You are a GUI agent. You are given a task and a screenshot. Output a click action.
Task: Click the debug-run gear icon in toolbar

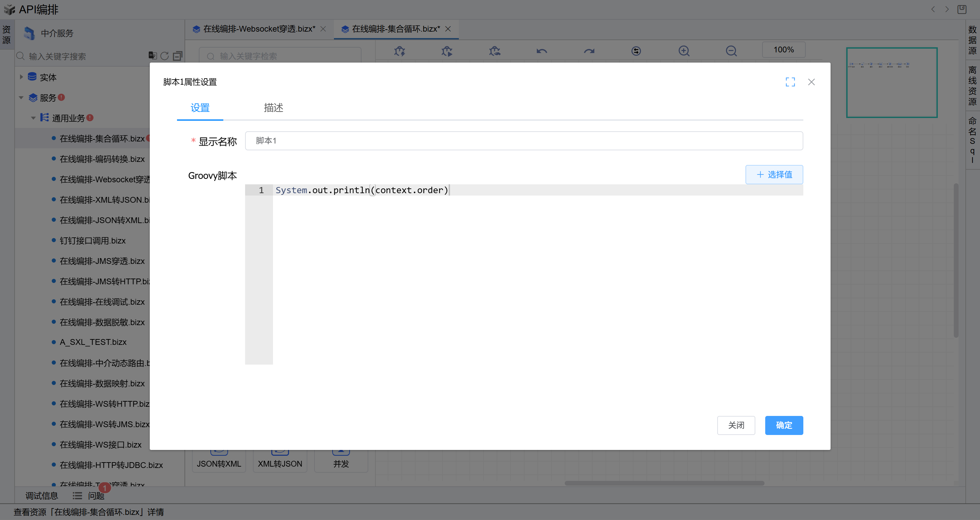pos(447,51)
